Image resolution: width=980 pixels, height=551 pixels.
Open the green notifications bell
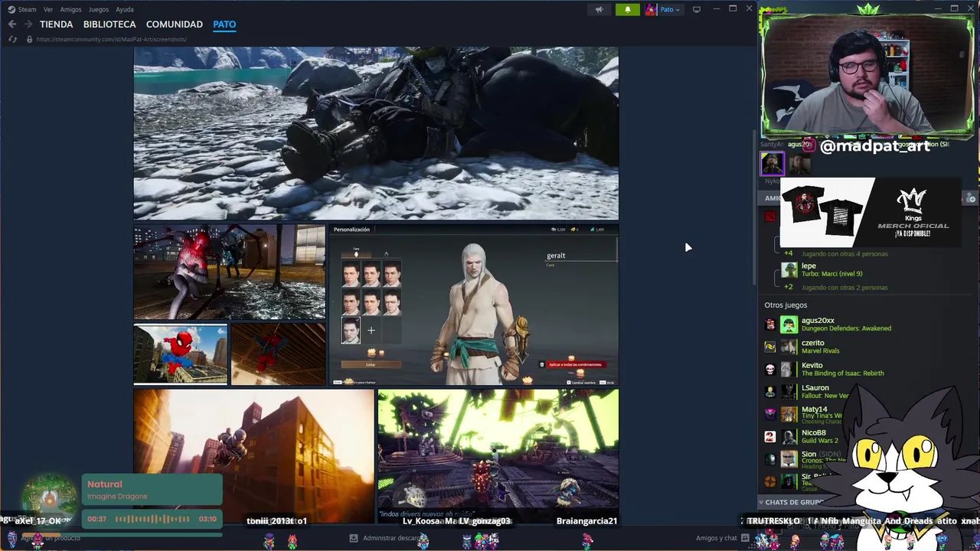[628, 9]
